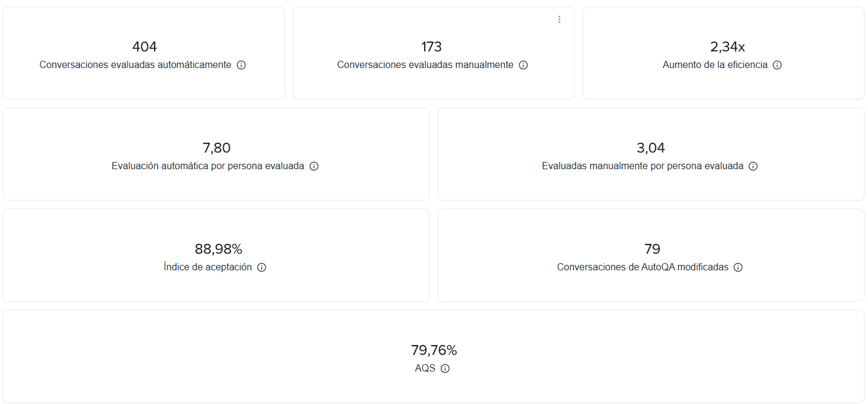This screenshot has width=868, height=404.
Task: Click the 79 modified AutoQA conversations value
Action: pos(652,249)
